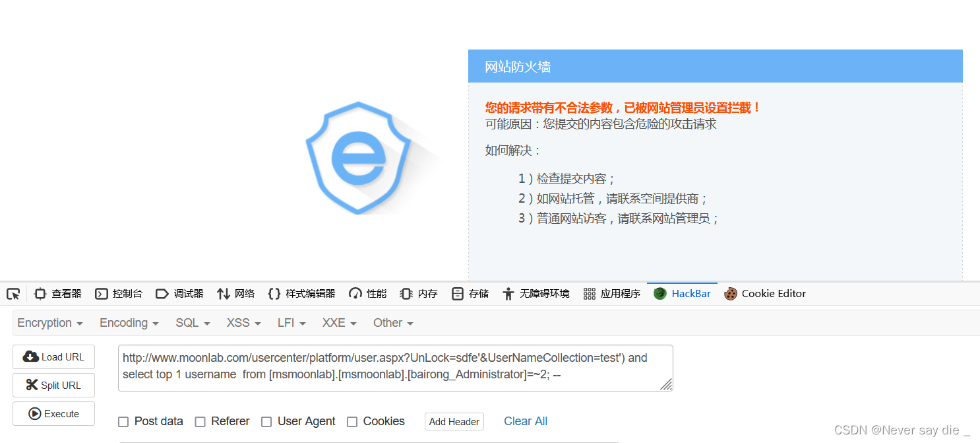
Task: Open the 调试器 debugger tab
Action: 179,294
